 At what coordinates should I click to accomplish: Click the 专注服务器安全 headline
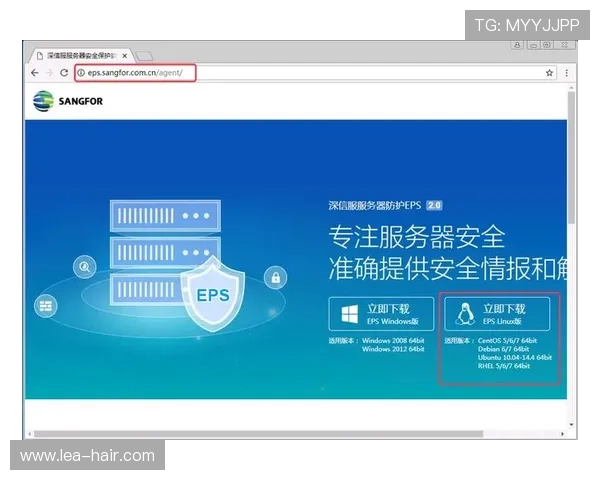(416, 237)
